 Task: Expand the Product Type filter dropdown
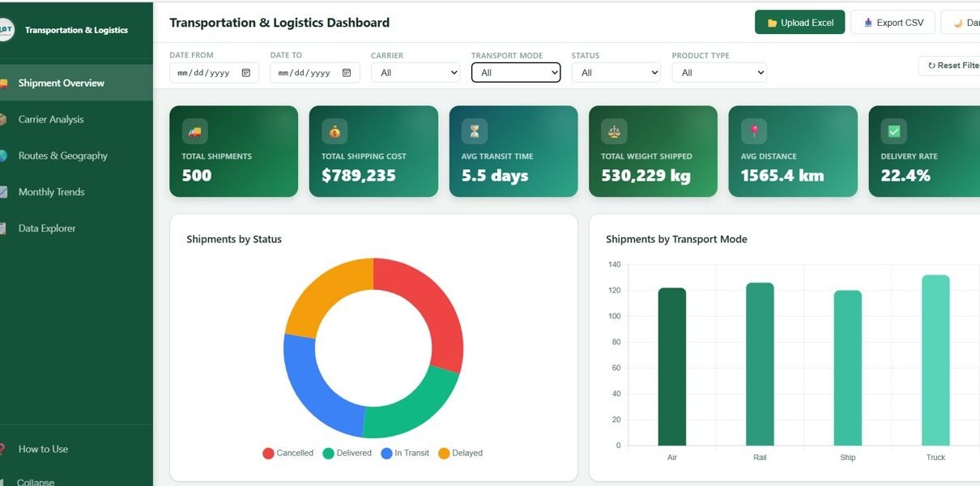pos(718,73)
